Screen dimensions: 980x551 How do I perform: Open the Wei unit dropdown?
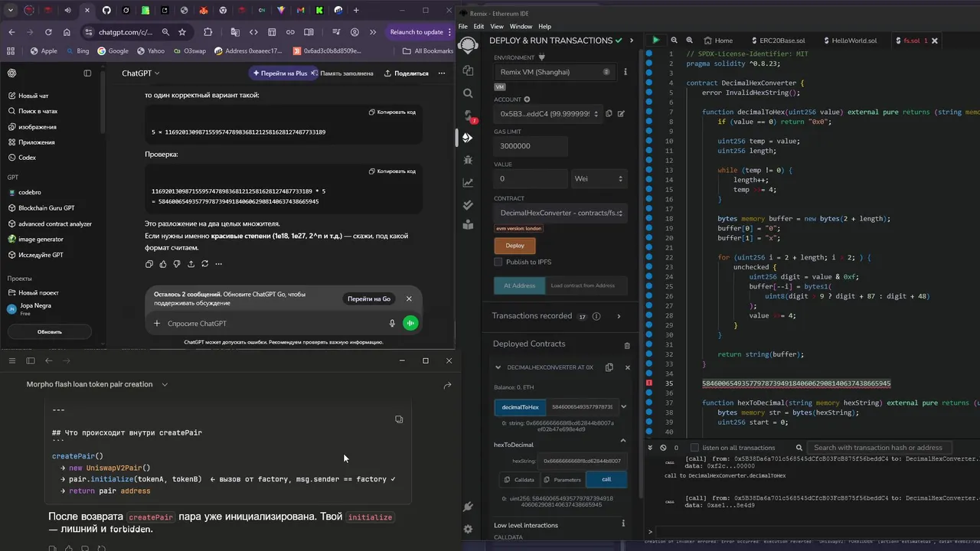(x=599, y=178)
